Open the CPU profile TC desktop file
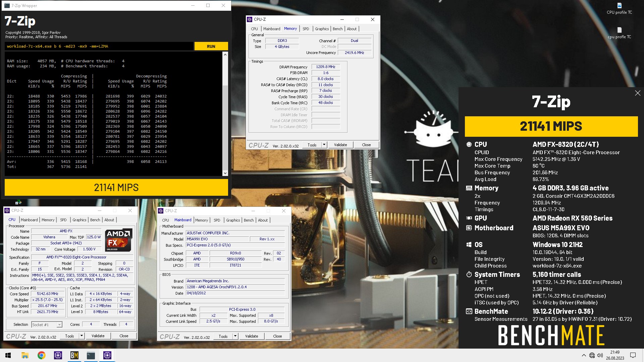This screenshot has height=362, width=644. [x=619, y=8]
